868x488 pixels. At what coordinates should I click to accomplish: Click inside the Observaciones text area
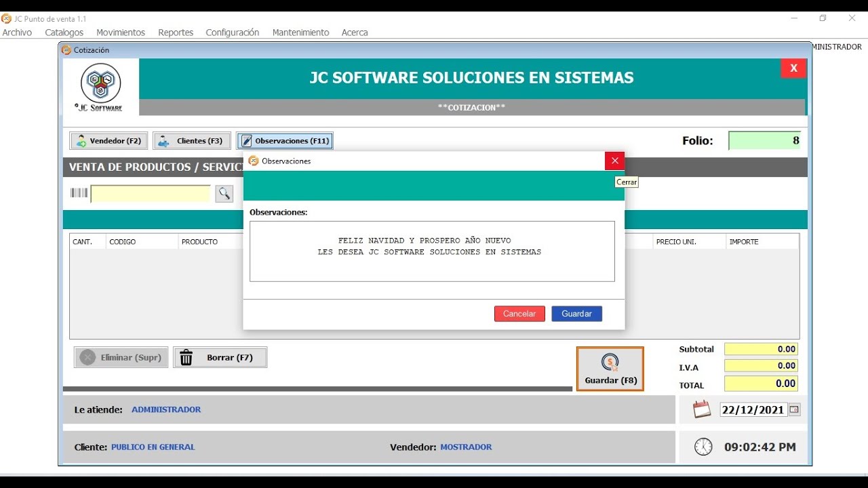click(x=432, y=251)
